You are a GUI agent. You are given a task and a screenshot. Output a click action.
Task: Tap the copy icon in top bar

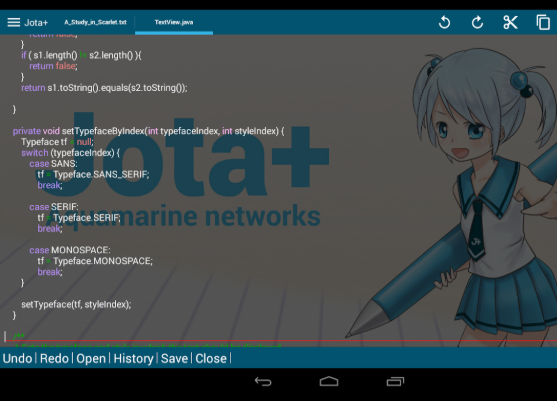(x=543, y=22)
